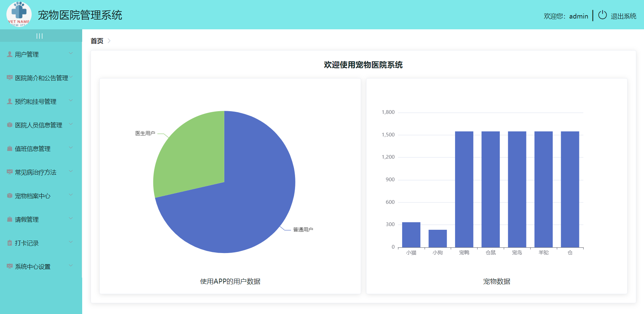Hide the 医生用户 slice via pie label
The height and width of the screenshot is (314, 644).
point(145,133)
